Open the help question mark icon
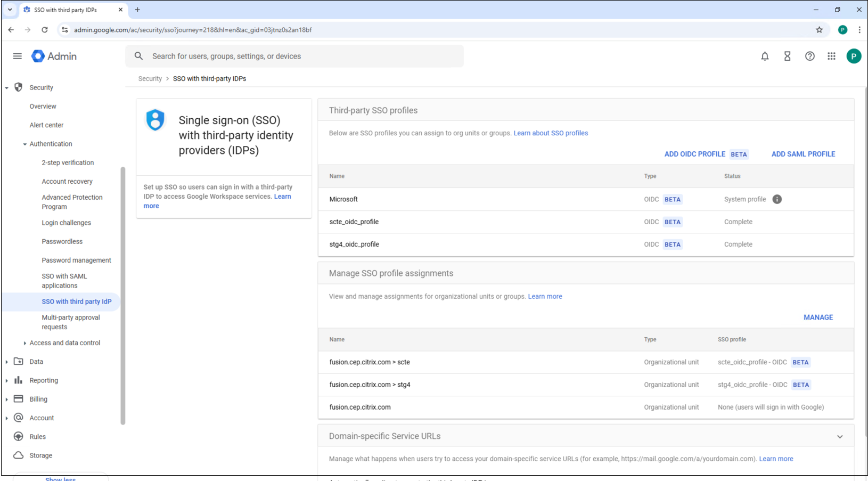Image resolution: width=868 pixels, height=481 pixels. pos(809,56)
